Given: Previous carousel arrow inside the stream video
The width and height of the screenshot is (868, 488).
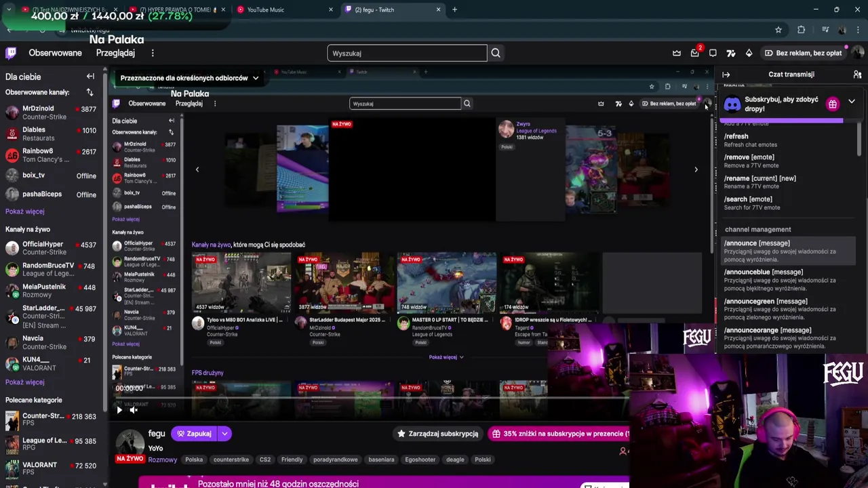Looking at the screenshot, I should tap(197, 169).
